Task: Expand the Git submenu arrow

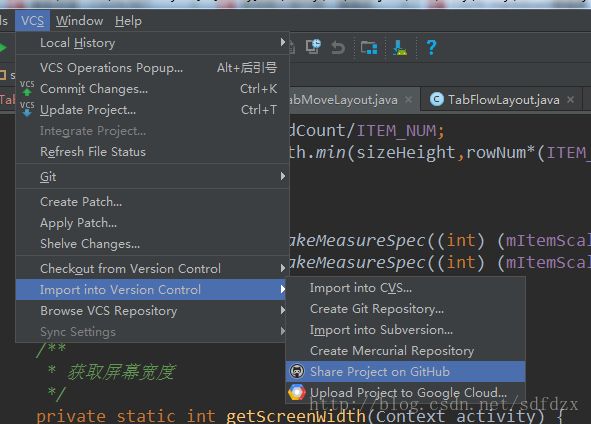Action: 283,176
